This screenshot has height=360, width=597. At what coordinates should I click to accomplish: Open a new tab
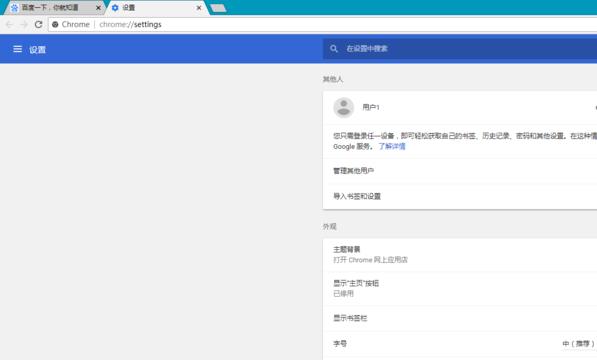point(218,8)
